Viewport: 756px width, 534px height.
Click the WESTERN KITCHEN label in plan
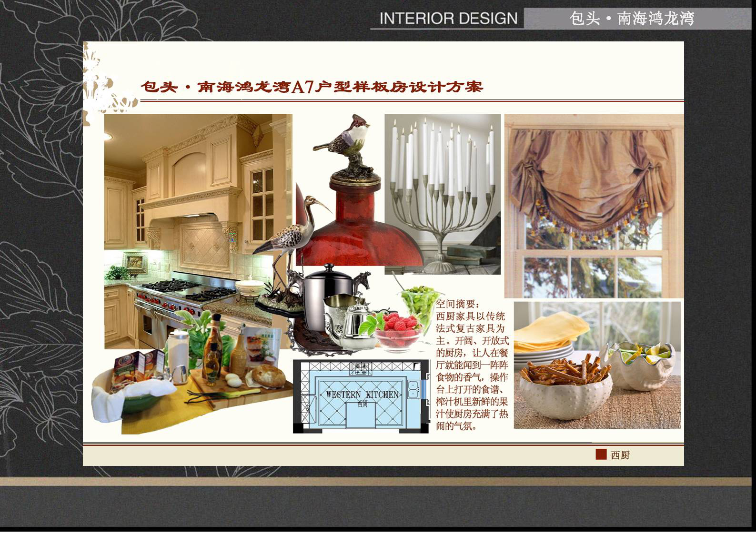pos(362,395)
